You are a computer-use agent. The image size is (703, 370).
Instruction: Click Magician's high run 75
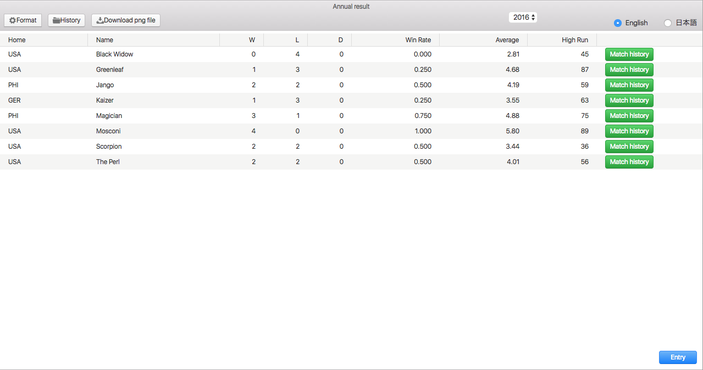(x=584, y=116)
